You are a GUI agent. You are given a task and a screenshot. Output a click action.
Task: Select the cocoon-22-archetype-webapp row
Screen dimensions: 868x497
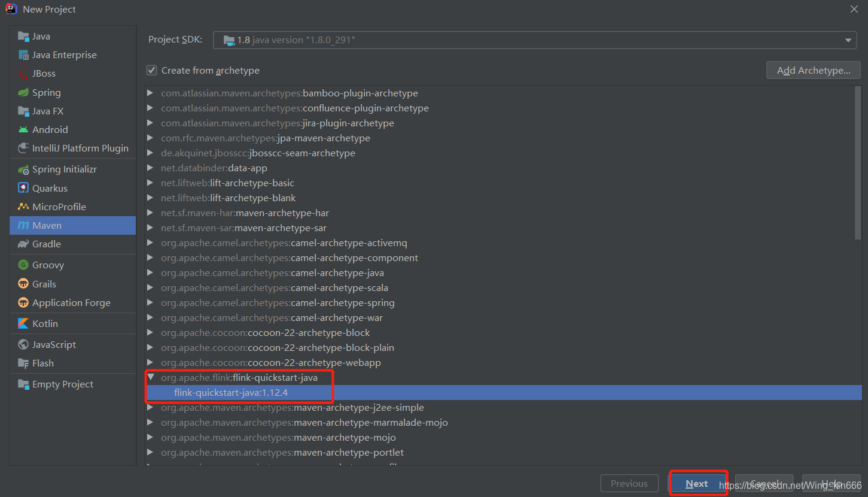(x=504, y=363)
